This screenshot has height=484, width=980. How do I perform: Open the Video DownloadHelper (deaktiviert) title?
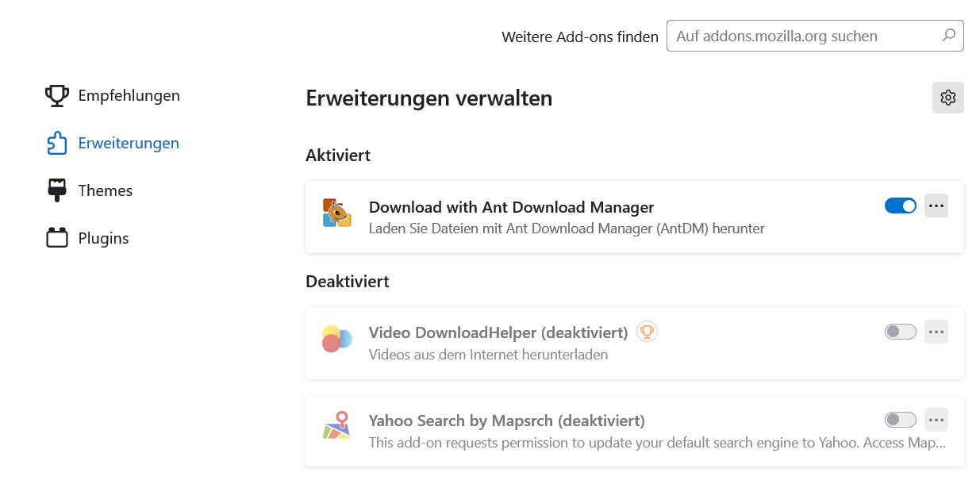(x=498, y=332)
